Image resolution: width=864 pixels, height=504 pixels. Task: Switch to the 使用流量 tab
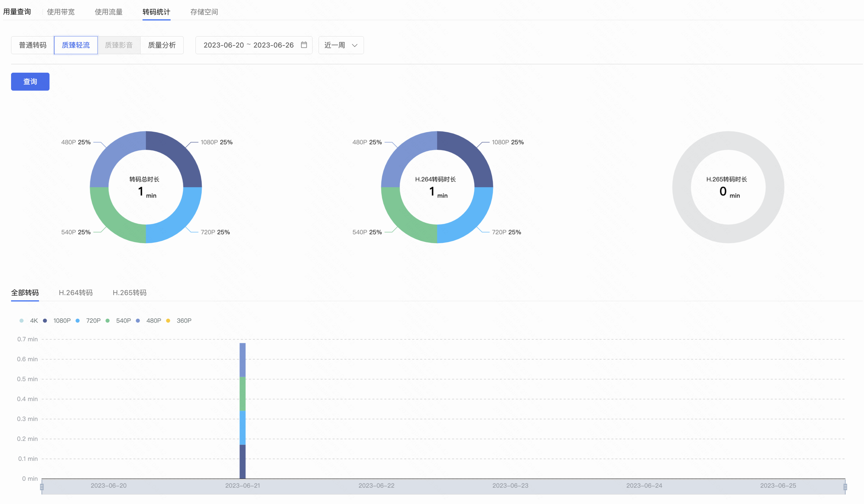[x=109, y=12]
